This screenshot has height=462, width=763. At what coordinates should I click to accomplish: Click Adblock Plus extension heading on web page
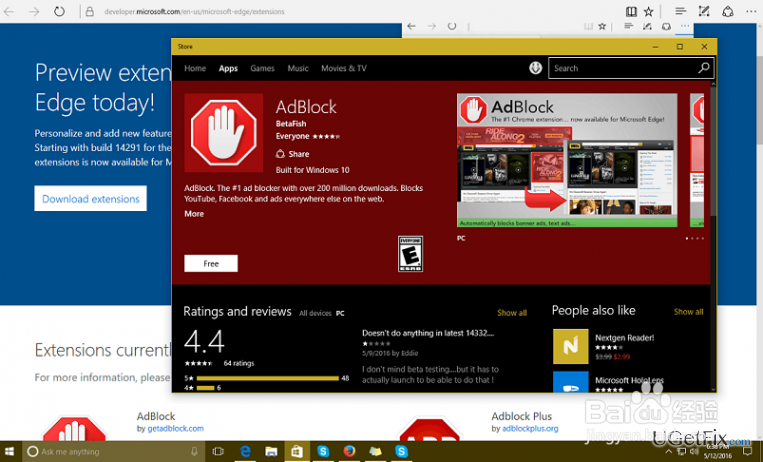point(521,416)
